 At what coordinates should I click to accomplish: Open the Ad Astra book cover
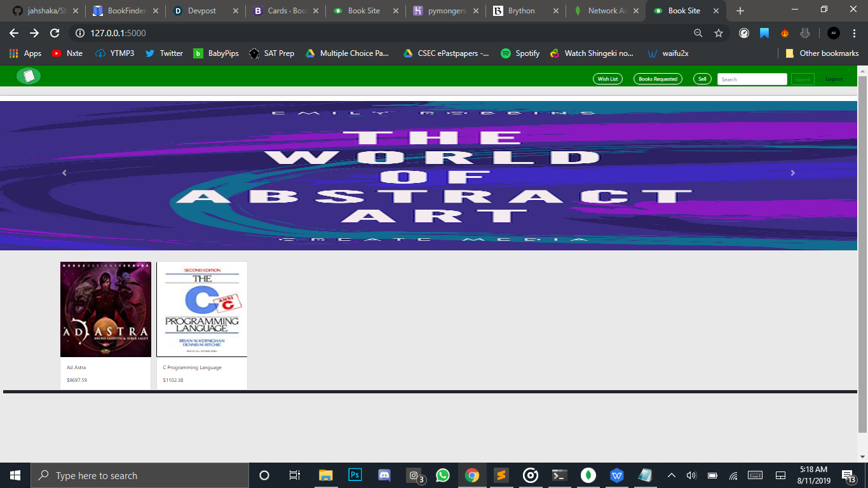[x=105, y=309]
